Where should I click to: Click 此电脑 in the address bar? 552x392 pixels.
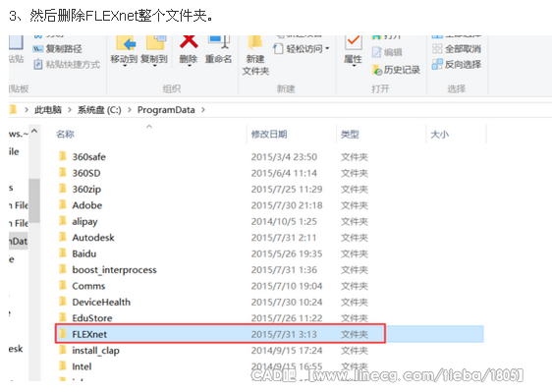[x=48, y=110]
